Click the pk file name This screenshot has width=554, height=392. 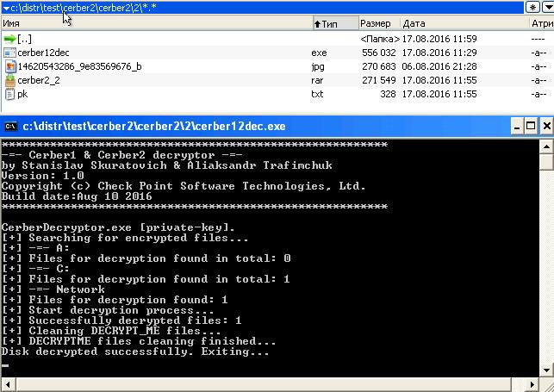[22, 94]
